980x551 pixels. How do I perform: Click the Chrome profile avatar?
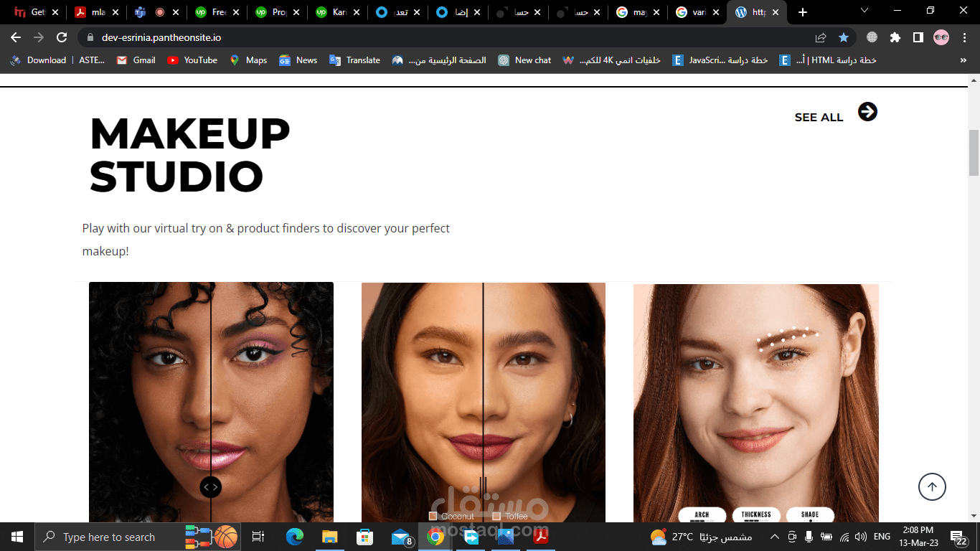point(941,37)
